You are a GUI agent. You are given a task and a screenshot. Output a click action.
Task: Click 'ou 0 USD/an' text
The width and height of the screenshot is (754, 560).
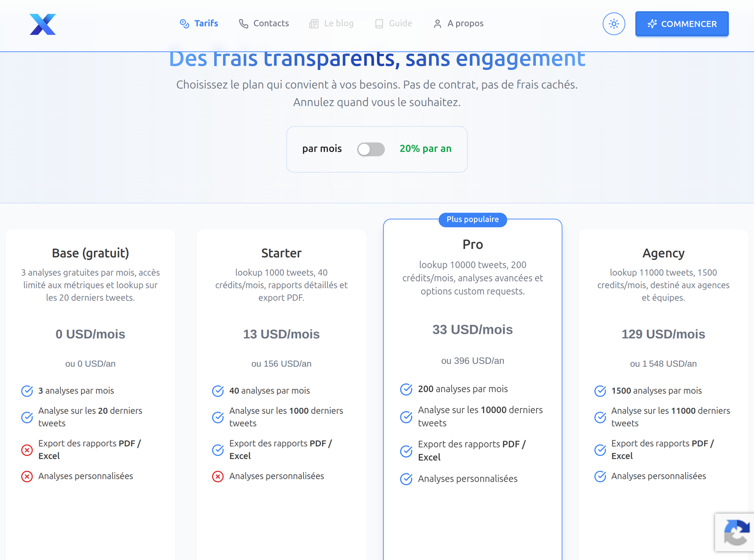click(90, 364)
